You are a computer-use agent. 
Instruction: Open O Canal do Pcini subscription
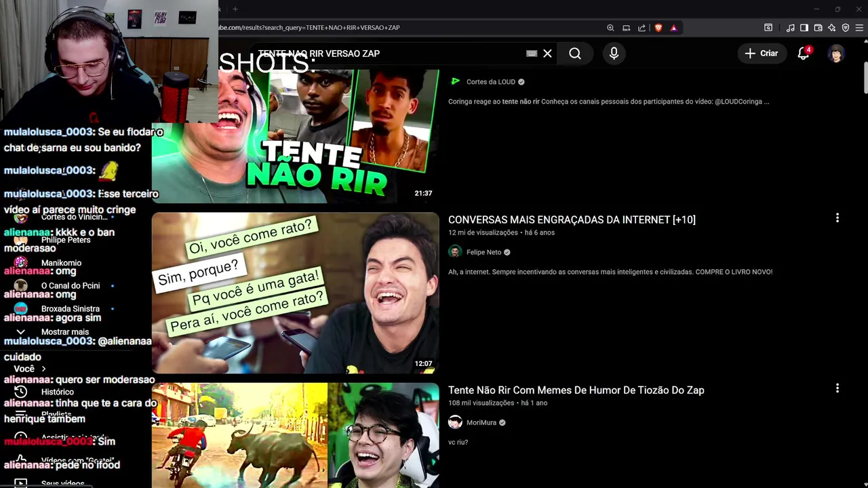coord(71,286)
